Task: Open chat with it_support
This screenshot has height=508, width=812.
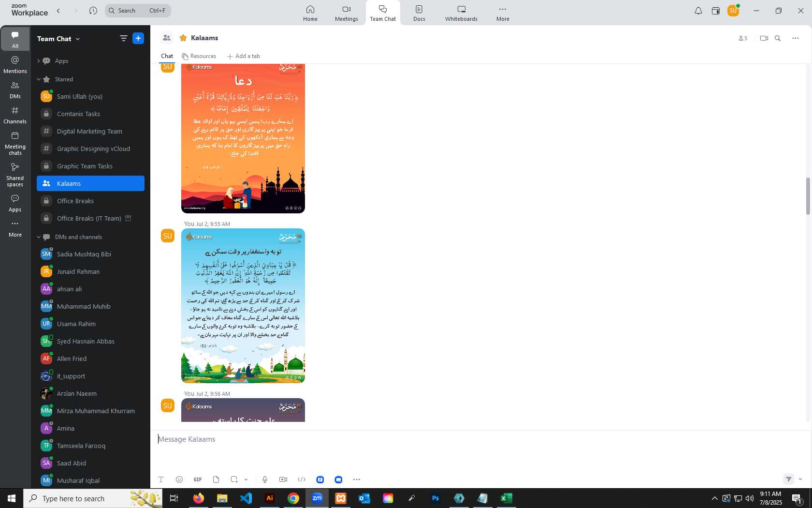Action: [90, 376]
